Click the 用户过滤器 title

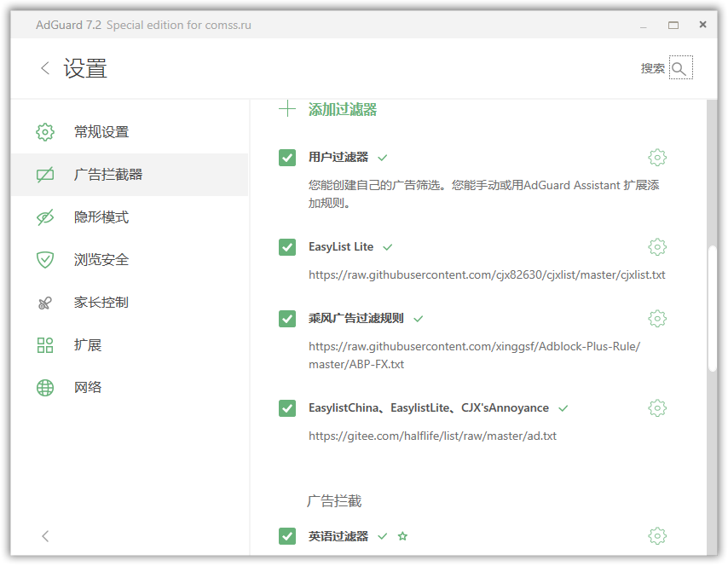pos(338,158)
